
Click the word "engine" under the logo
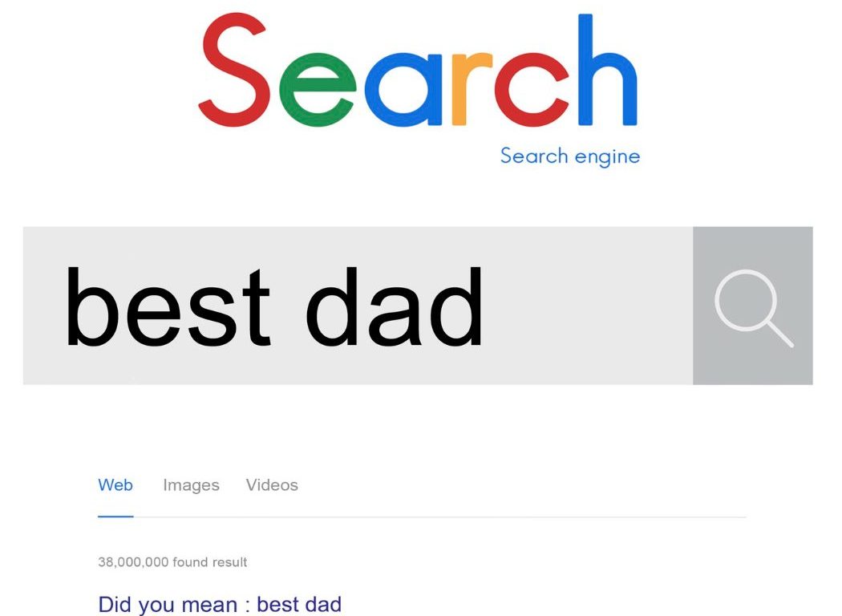pyautogui.click(x=607, y=156)
